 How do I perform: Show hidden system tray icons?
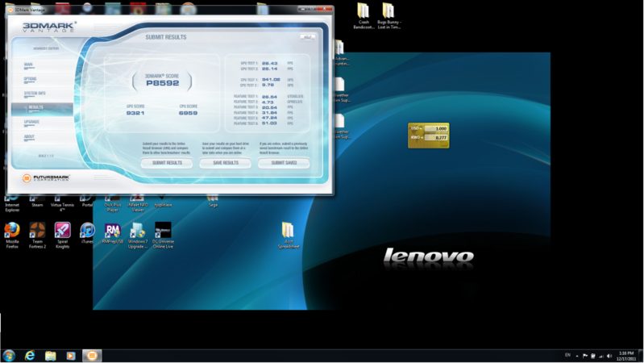[577, 356]
